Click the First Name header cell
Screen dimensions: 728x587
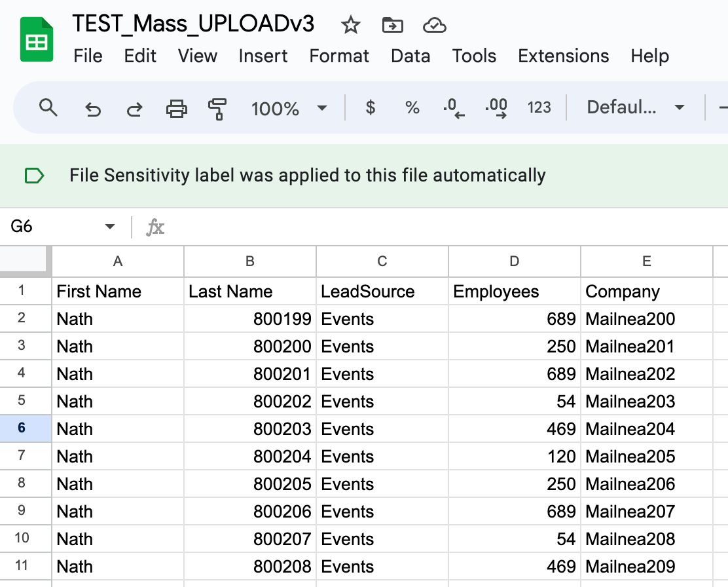coord(118,292)
